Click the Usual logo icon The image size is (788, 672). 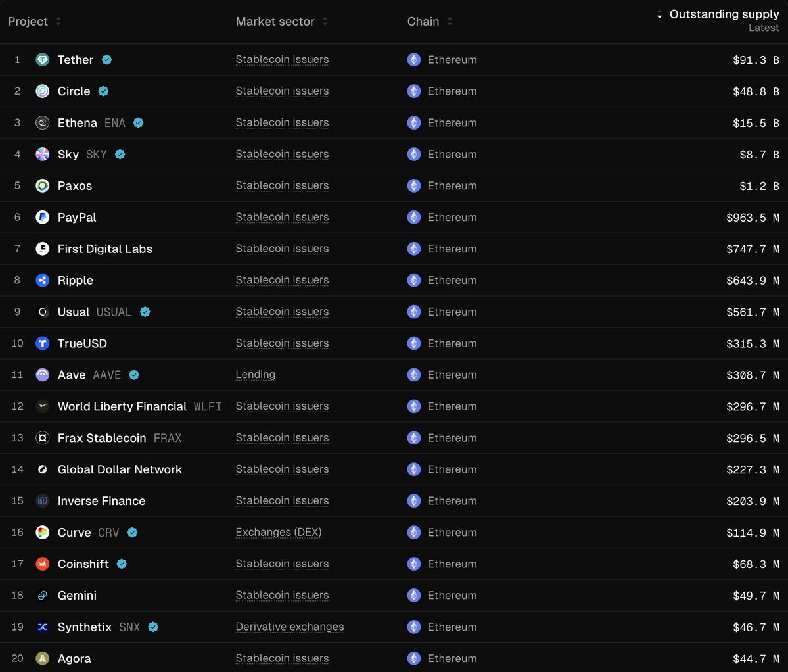43,312
